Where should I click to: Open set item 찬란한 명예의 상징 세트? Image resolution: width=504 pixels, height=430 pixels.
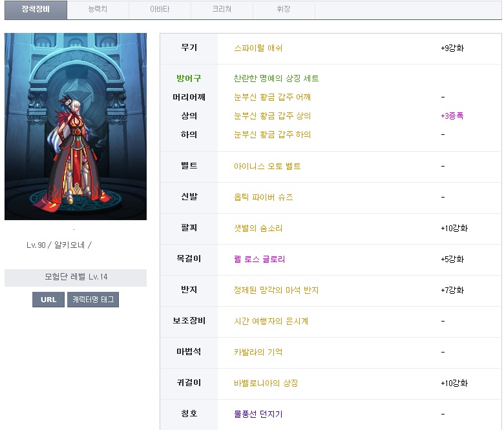tap(276, 78)
